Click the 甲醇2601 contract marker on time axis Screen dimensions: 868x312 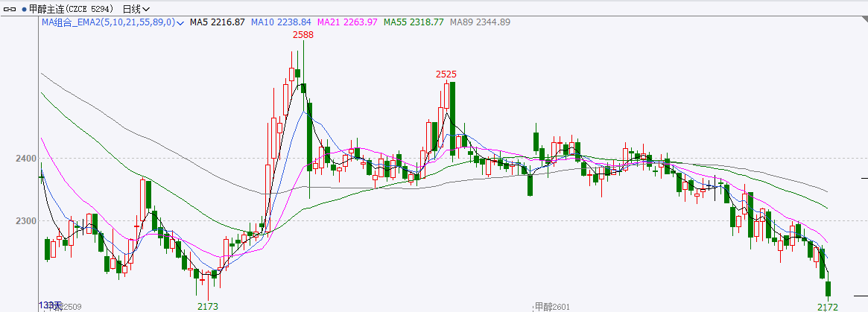pyautogui.click(x=552, y=306)
